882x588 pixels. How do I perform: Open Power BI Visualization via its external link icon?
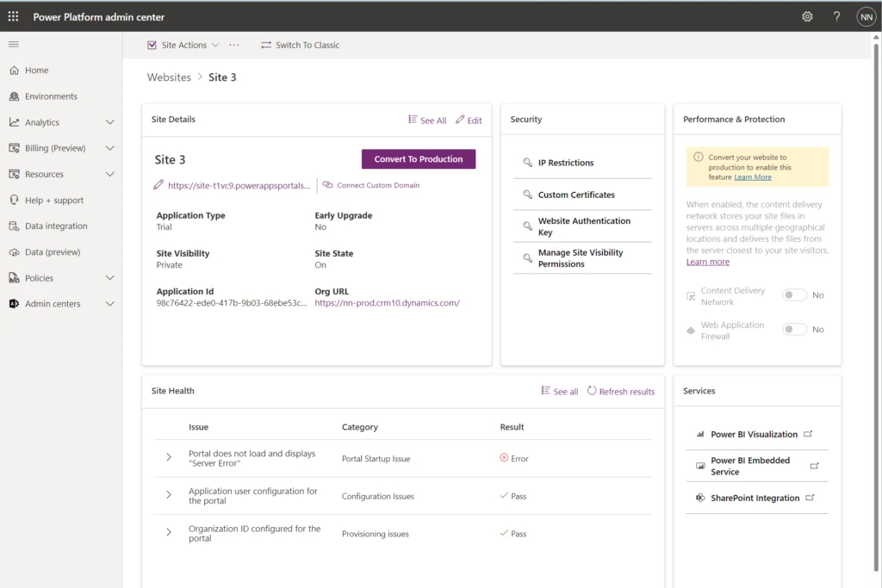(x=807, y=434)
